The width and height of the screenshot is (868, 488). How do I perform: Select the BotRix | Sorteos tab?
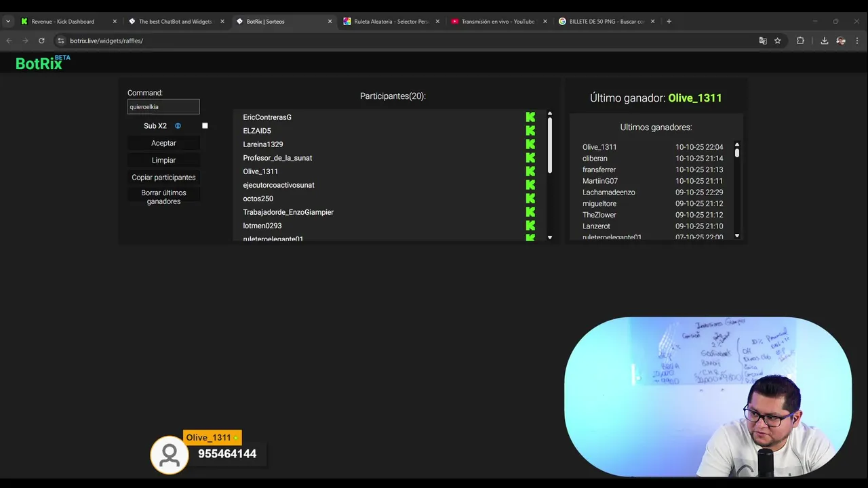(283, 22)
